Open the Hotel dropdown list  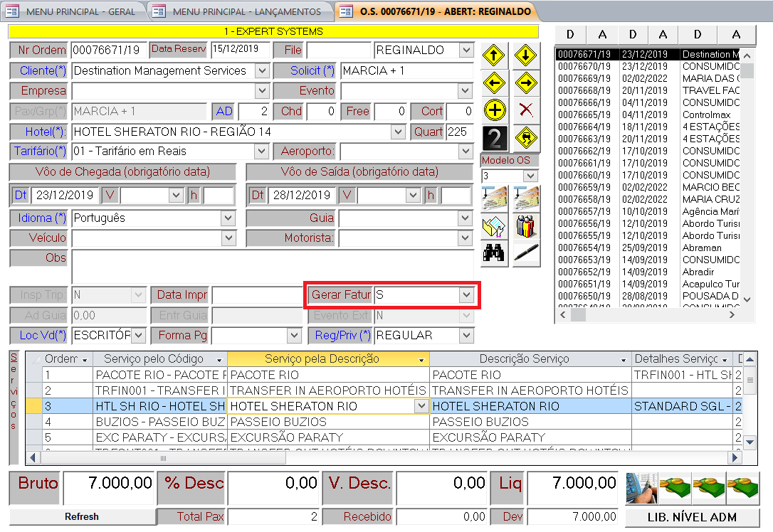pyautogui.click(x=397, y=132)
